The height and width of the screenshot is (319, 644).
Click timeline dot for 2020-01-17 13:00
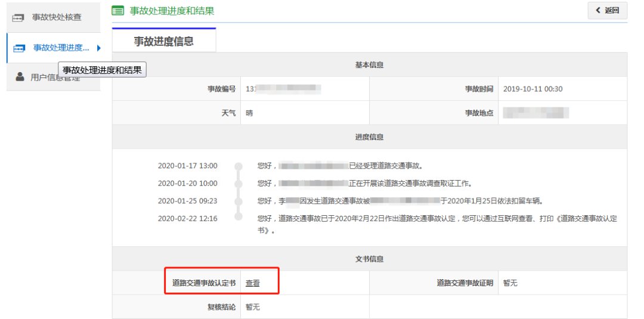pyautogui.click(x=239, y=166)
